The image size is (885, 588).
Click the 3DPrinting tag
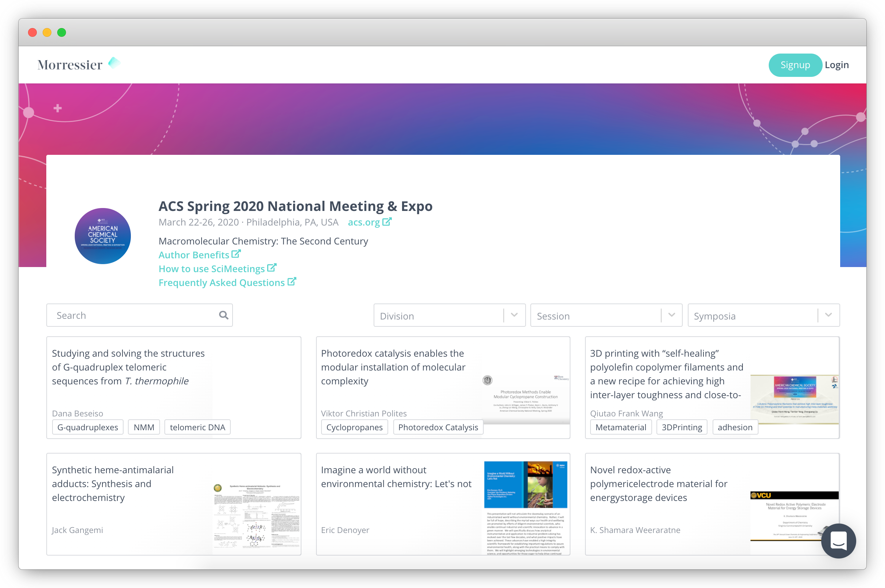click(x=682, y=427)
